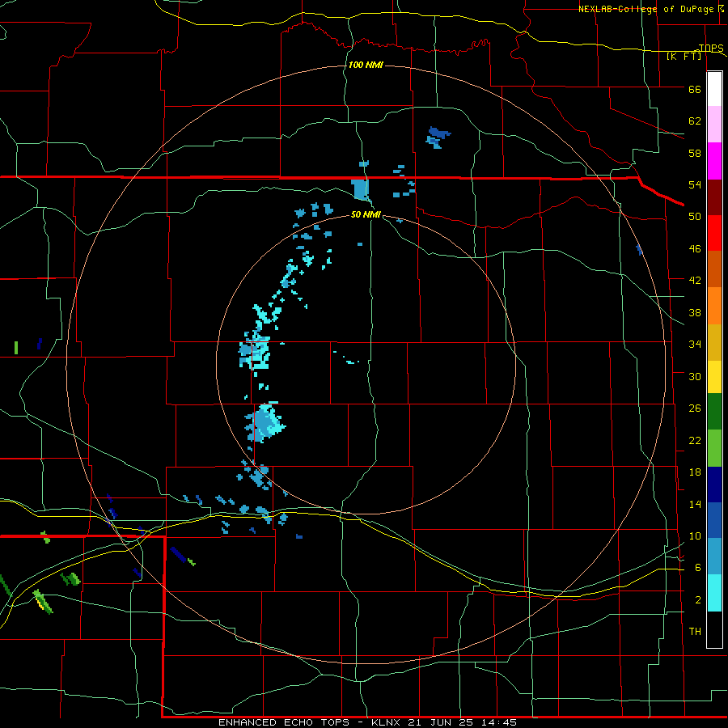The image size is (728, 728).
Task: Click the gold 38 kft legend swatch
Action: click(x=714, y=342)
